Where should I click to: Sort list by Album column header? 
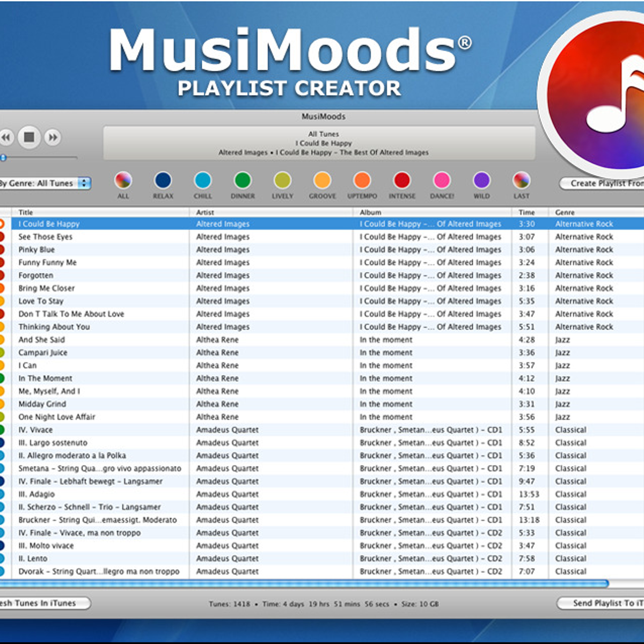click(432, 213)
